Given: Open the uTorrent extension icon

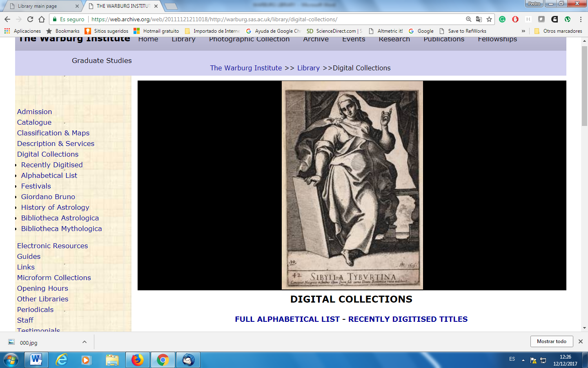Looking at the screenshot, I should [568, 19].
